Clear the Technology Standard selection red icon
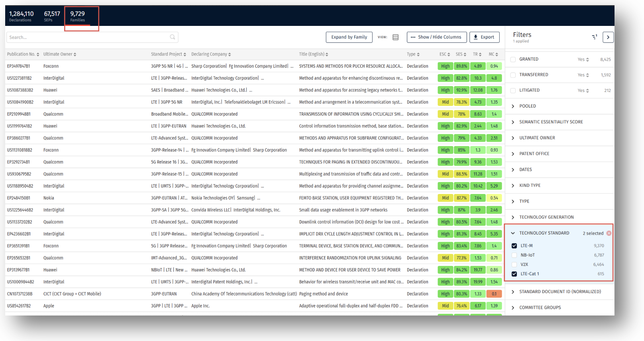The height and width of the screenshot is (341, 644). (609, 233)
